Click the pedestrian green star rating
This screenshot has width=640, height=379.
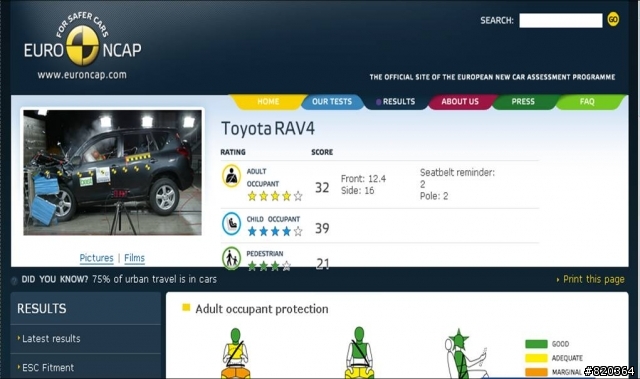[269, 266]
